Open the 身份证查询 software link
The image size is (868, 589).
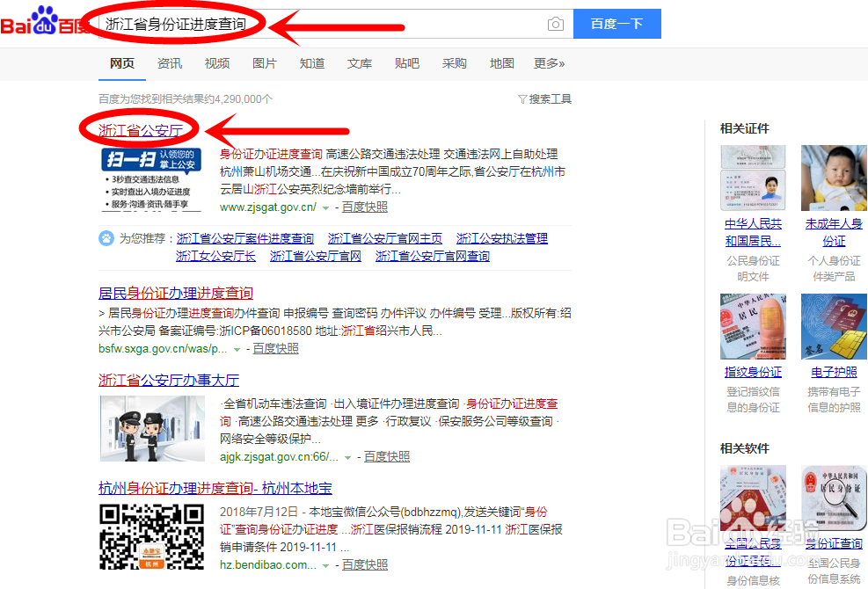click(x=834, y=543)
